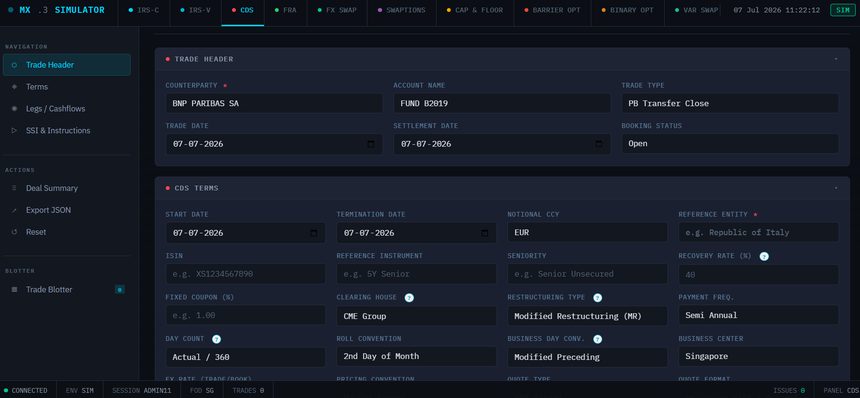Image resolution: width=860 pixels, height=398 pixels.
Task: Click the MX .3 SIMULATOR logo
Action: [x=56, y=10]
